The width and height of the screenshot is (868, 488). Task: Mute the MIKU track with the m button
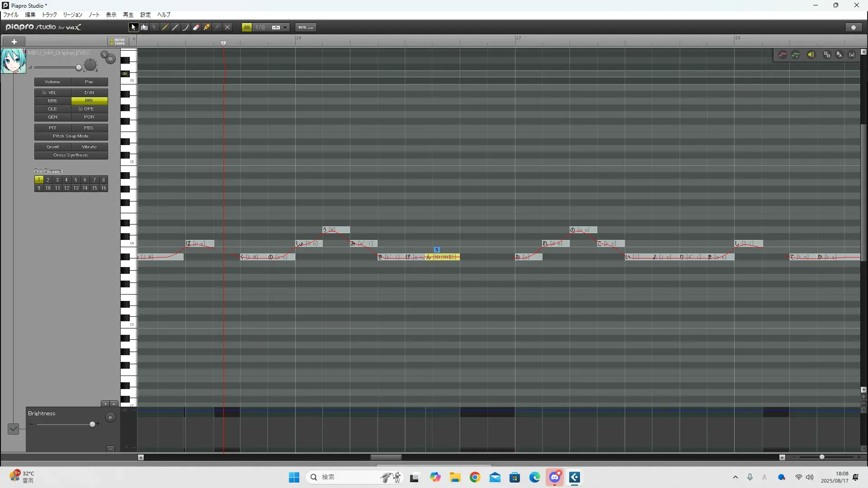coord(110,59)
